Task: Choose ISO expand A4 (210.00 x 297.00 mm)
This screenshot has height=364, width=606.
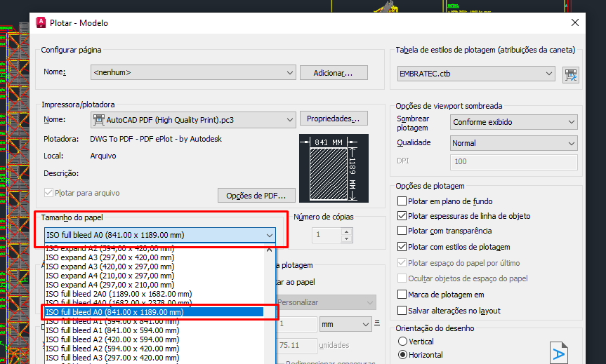Action: pos(110,276)
